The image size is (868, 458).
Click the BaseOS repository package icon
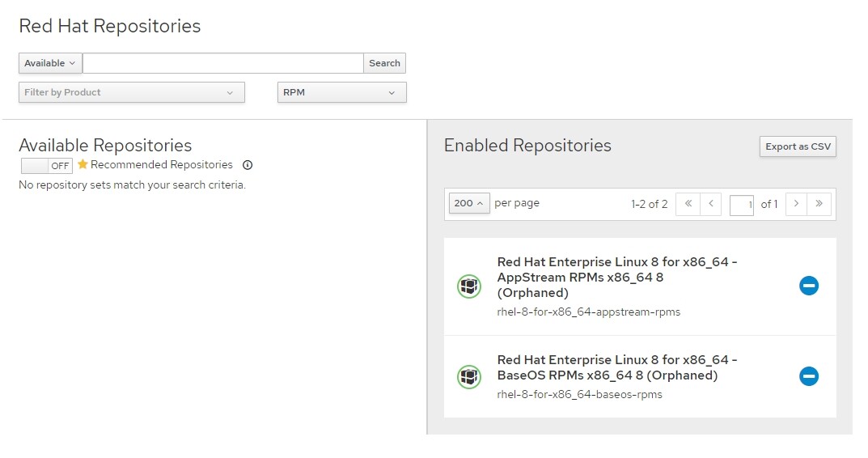[469, 376]
